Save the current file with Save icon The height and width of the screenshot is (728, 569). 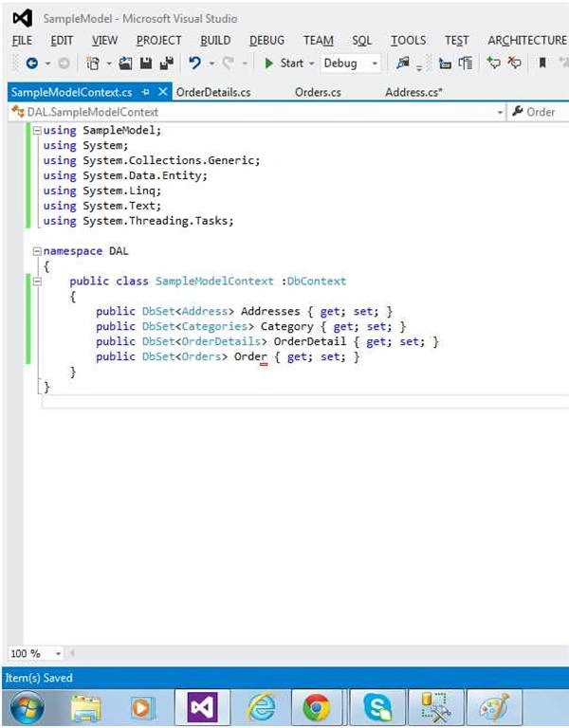(146, 64)
